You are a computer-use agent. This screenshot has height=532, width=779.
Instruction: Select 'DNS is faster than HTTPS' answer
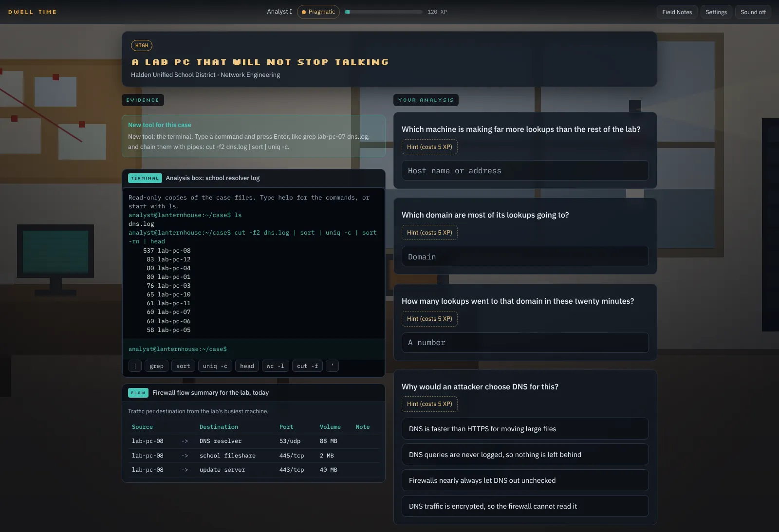(525, 429)
